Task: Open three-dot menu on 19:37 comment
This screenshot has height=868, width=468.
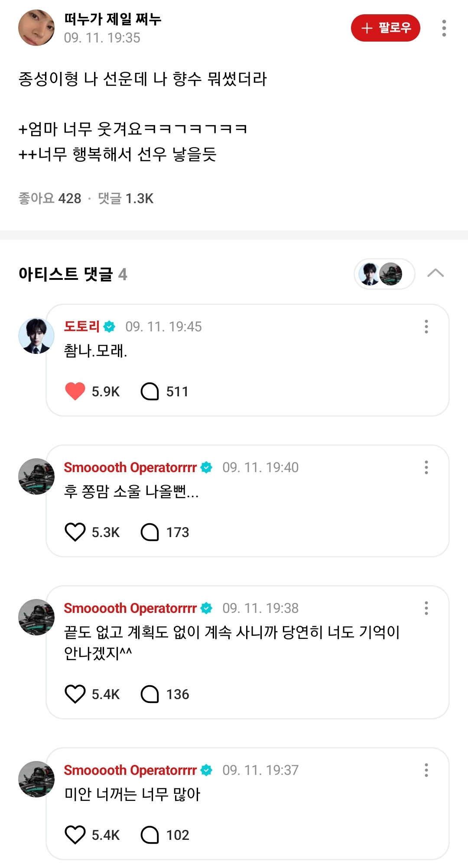Action: pyautogui.click(x=426, y=770)
